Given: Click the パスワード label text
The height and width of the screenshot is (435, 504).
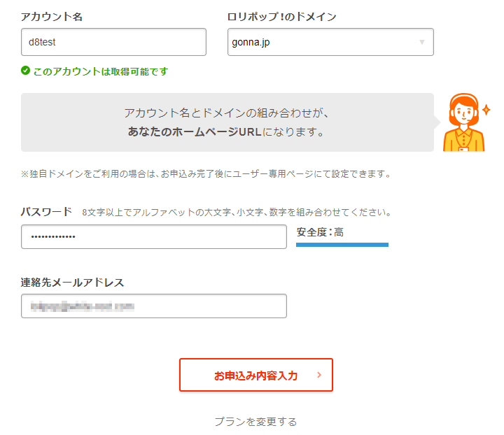Looking at the screenshot, I should [46, 211].
